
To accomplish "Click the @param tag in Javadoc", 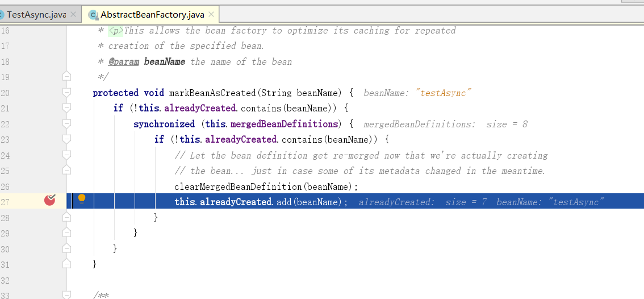I will [x=124, y=62].
